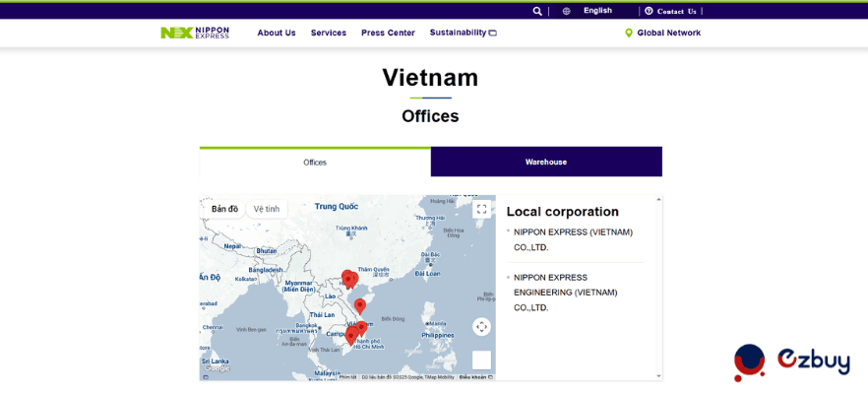Viewport: 868px width, 394px height.
Task: Click the Trung Quốc label on map
Action: 337,206
